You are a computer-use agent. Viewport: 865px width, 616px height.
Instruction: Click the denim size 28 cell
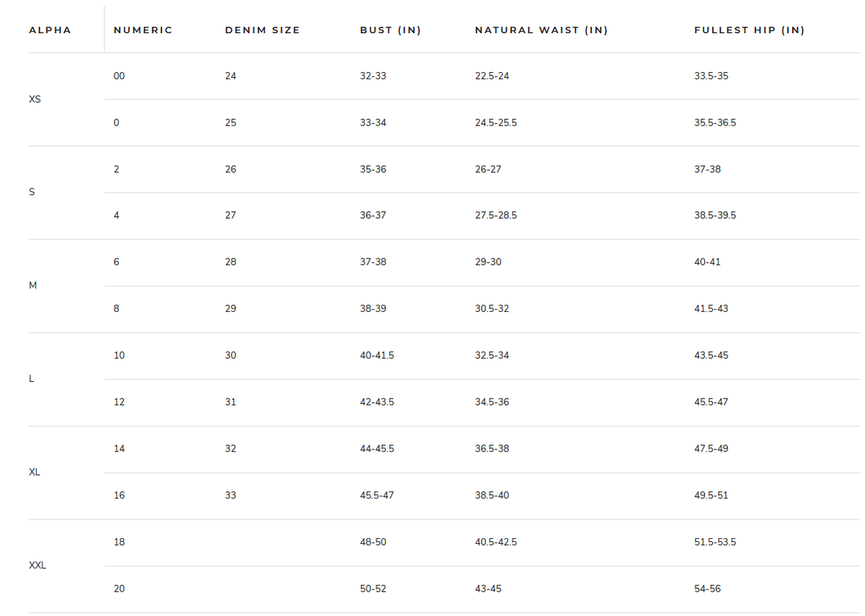pyautogui.click(x=231, y=262)
